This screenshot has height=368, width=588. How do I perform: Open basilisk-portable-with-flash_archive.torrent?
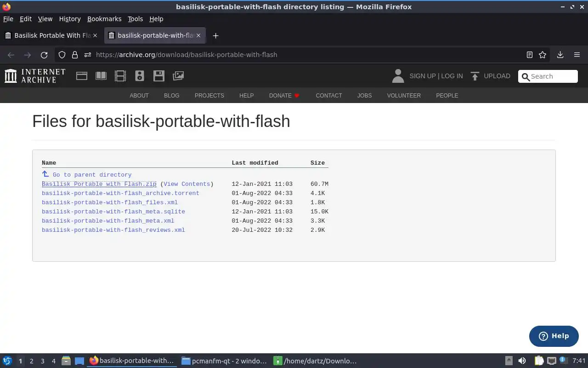click(x=120, y=193)
